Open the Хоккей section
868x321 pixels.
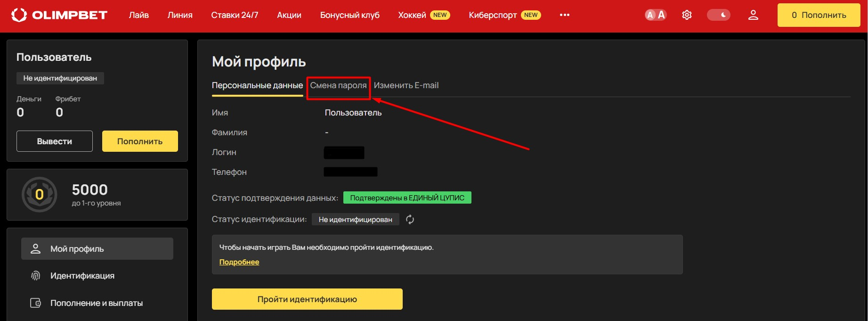[412, 15]
